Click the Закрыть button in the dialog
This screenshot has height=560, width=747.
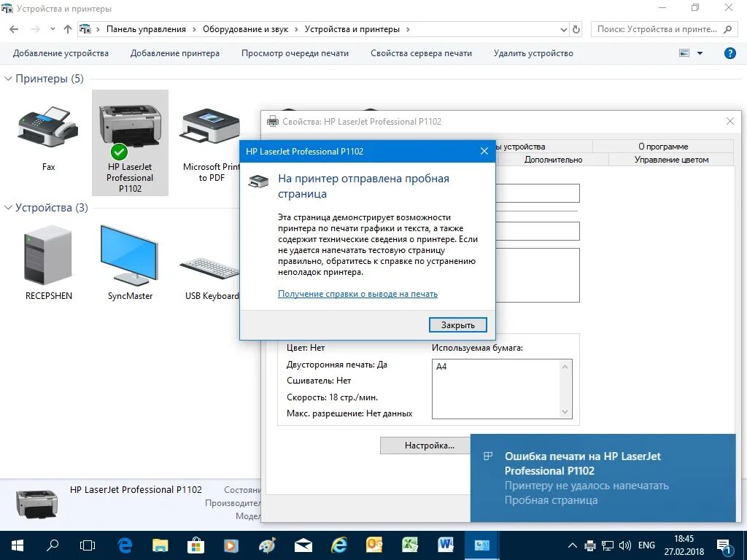tap(458, 324)
